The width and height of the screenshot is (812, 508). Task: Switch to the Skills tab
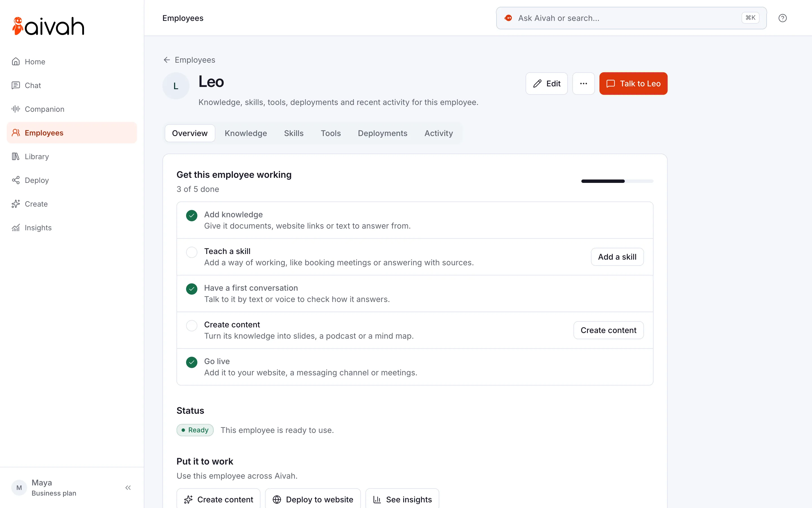[294, 133]
